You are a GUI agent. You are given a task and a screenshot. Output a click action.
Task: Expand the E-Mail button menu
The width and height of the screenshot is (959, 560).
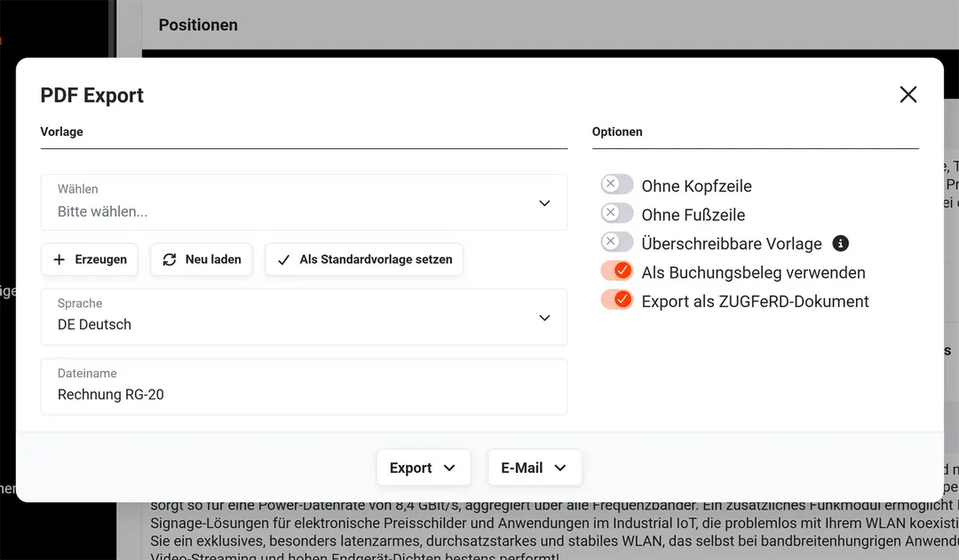[535, 468]
